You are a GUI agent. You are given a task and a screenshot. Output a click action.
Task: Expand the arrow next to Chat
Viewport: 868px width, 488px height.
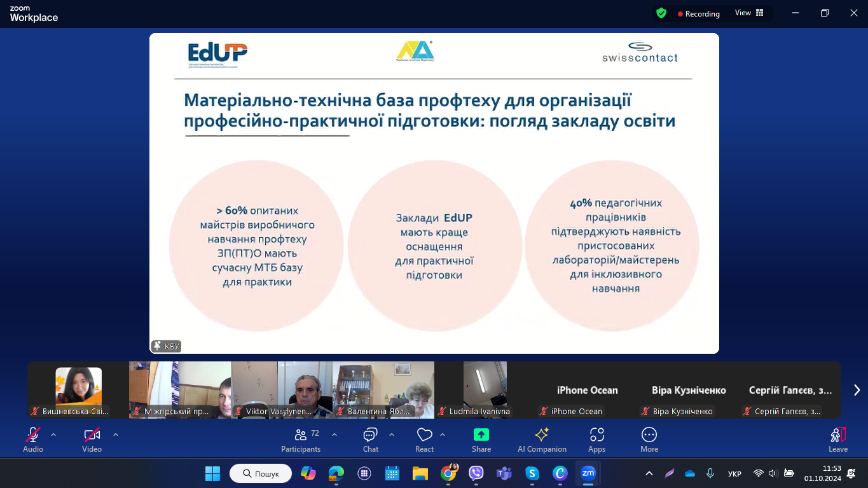click(x=392, y=435)
